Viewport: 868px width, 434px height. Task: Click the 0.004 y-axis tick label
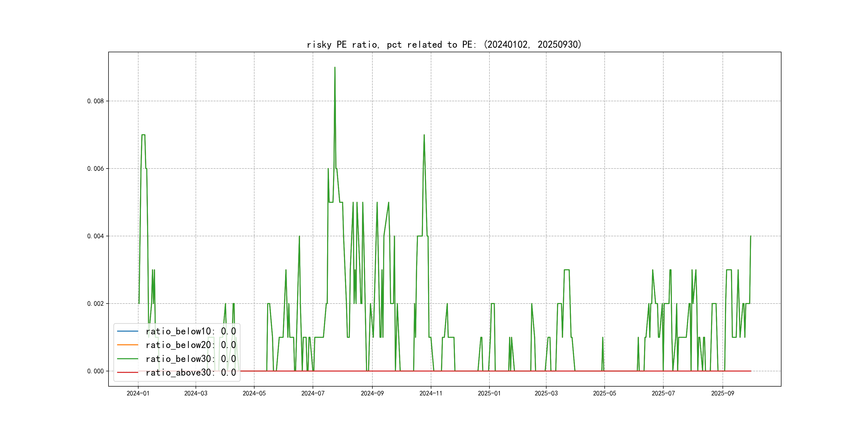coord(95,236)
